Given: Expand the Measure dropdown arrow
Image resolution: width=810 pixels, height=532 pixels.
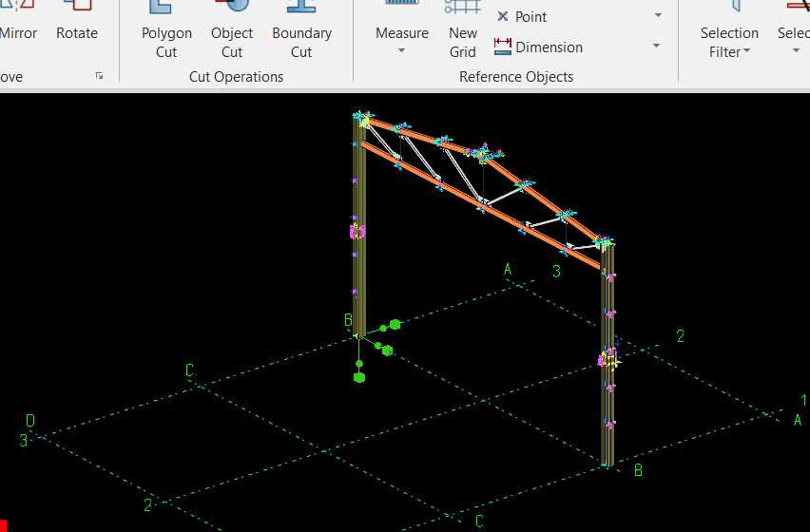Looking at the screenshot, I should (401, 51).
